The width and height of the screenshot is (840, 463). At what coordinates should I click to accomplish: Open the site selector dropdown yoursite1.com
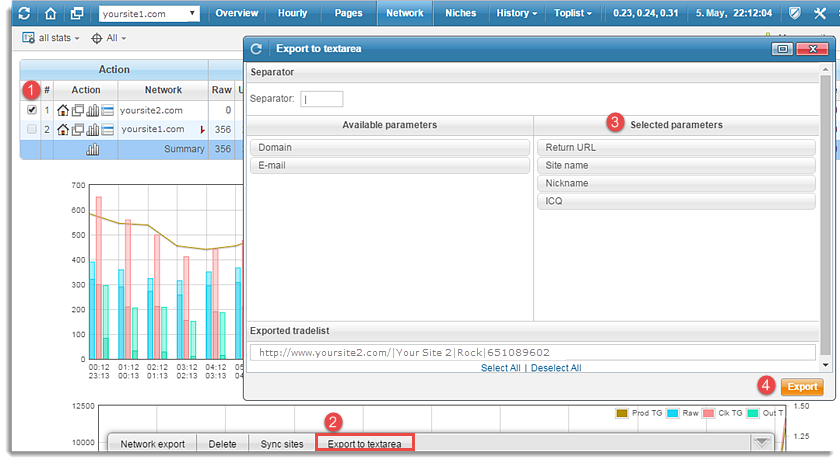click(x=149, y=14)
